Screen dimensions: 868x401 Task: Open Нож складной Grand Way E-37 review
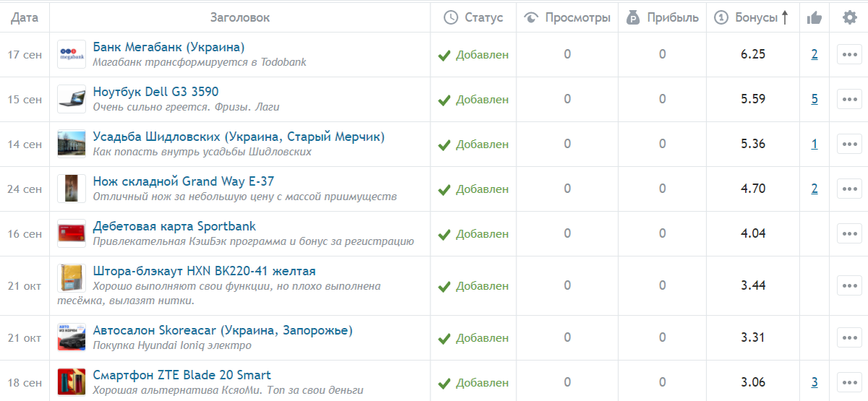pos(184,181)
